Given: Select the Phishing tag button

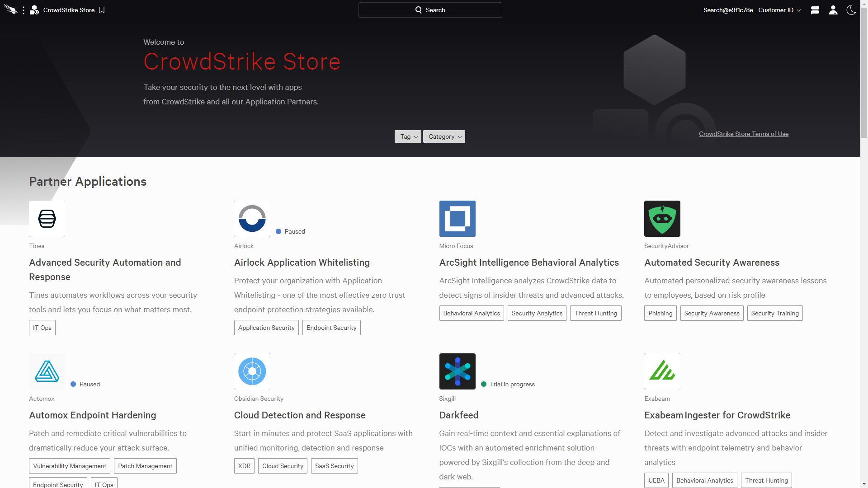Looking at the screenshot, I should (660, 313).
